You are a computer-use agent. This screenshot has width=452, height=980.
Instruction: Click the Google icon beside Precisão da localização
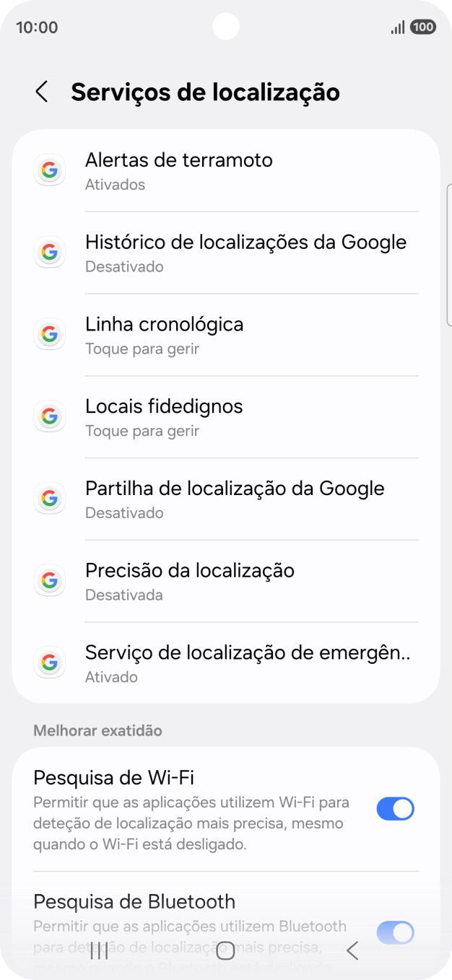[x=49, y=580]
